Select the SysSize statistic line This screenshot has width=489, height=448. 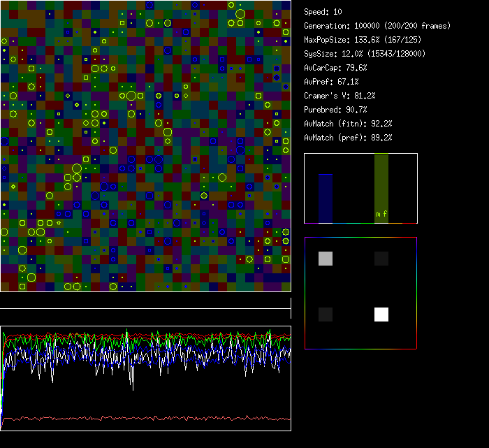pyautogui.click(x=364, y=54)
